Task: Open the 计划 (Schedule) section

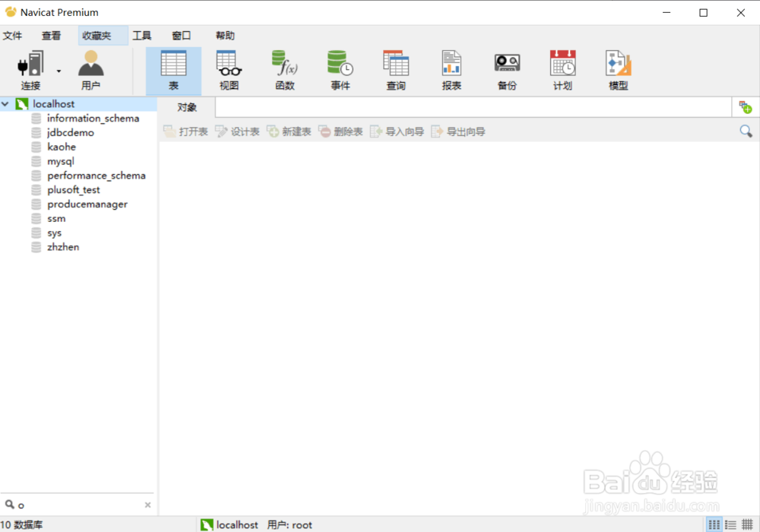Action: (x=562, y=71)
